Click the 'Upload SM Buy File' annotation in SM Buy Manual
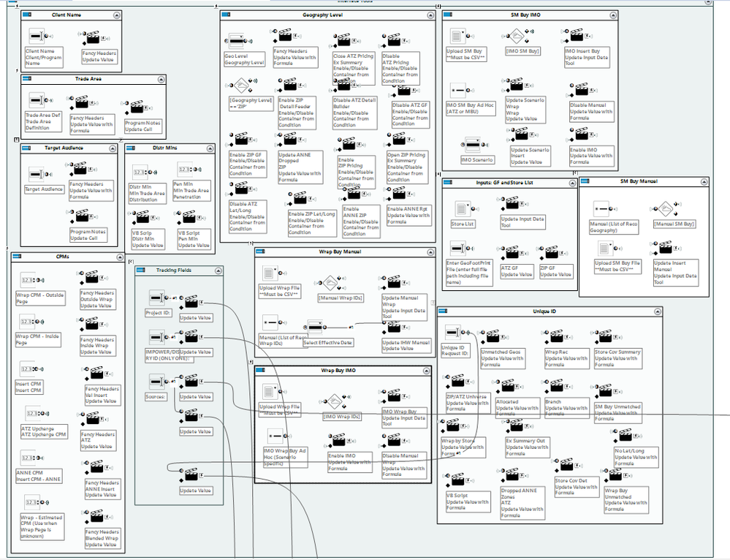Screen dimensions: 730x560 (617, 266)
